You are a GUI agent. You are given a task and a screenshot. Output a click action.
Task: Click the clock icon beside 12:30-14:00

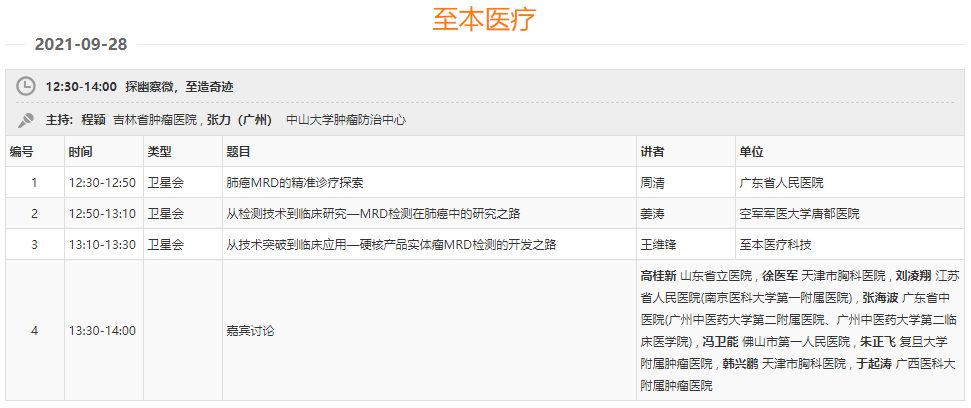click(26, 87)
